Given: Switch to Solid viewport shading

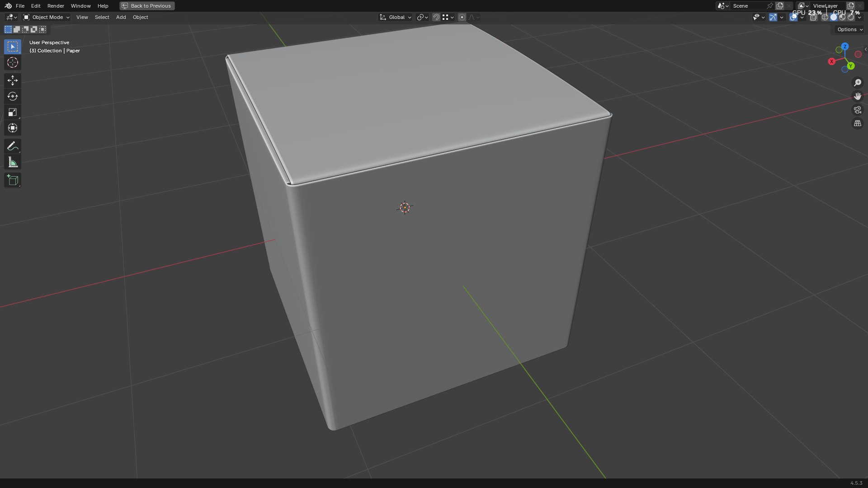Looking at the screenshot, I should click(834, 17).
